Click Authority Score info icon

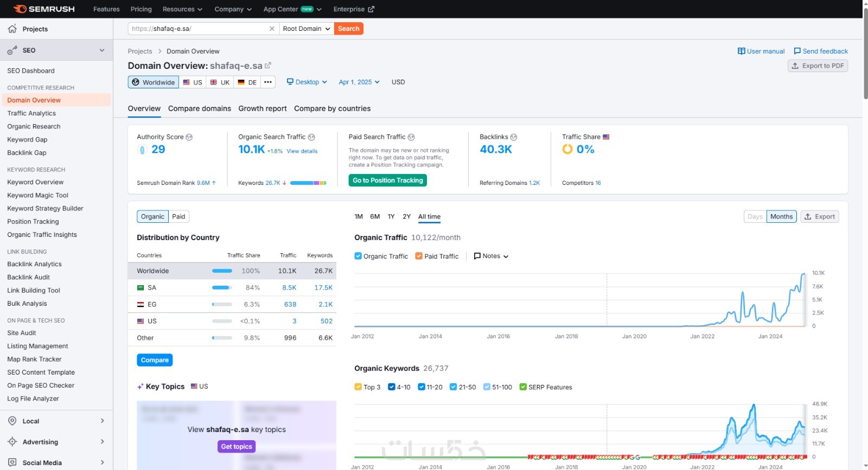pos(189,137)
